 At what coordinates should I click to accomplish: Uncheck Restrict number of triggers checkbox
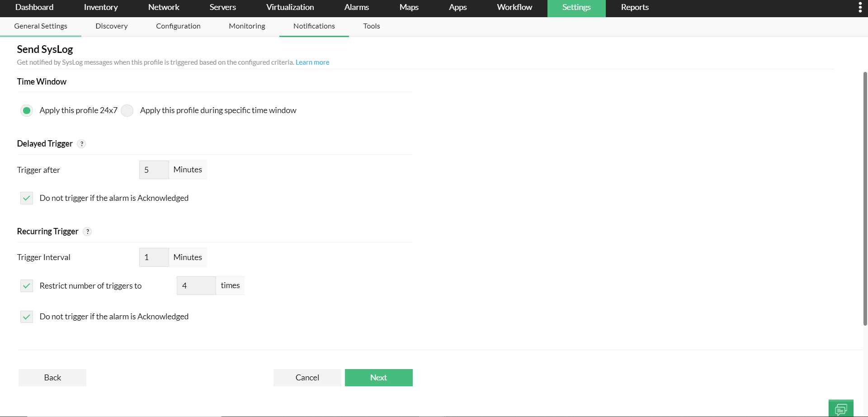pyautogui.click(x=27, y=286)
